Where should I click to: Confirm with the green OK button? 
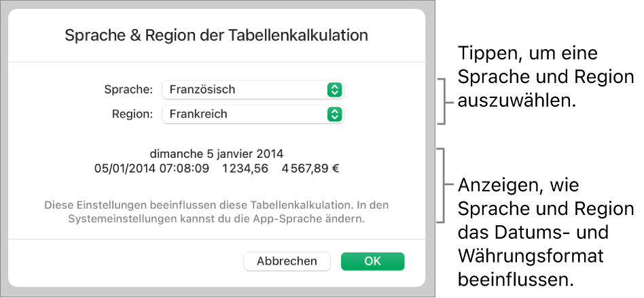pyautogui.click(x=372, y=261)
